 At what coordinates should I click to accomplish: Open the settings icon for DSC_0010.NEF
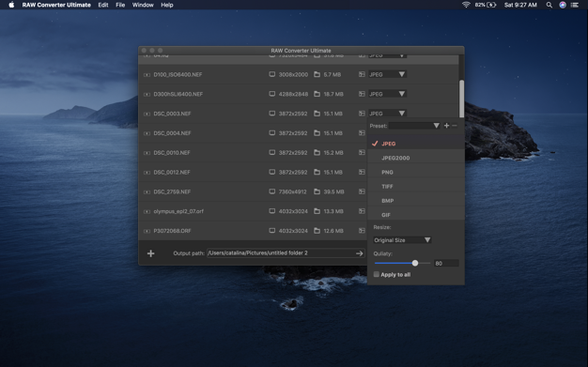362,152
